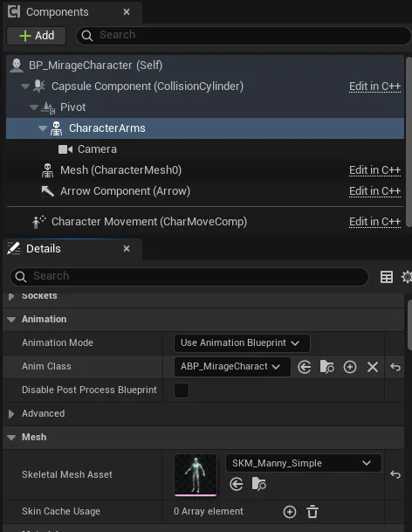Collapse the Mesh section
Viewport: 412px width, 532px height.
(11, 438)
